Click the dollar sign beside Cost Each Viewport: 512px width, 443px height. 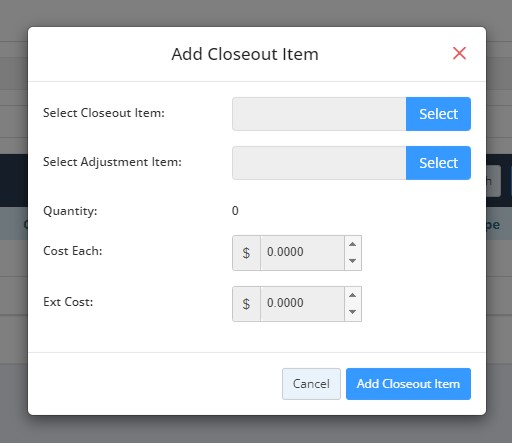(x=246, y=253)
